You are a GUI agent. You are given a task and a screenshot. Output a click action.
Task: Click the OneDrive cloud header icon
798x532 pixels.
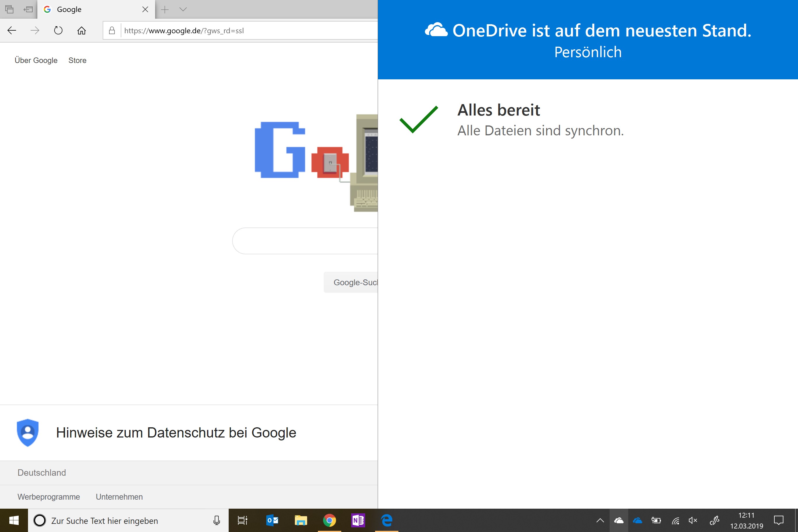436,30
